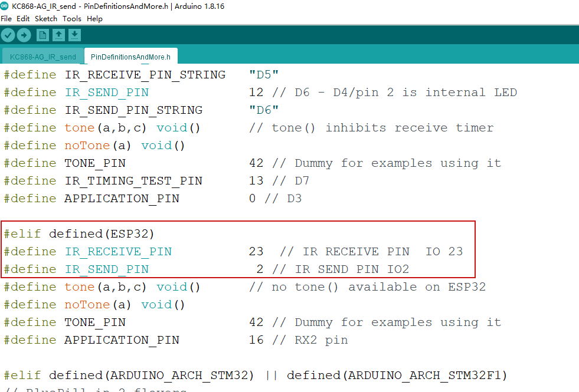Image resolution: width=579 pixels, height=392 pixels.
Task: Switch to the KC868-AG_IR_send tab
Action: click(x=41, y=57)
